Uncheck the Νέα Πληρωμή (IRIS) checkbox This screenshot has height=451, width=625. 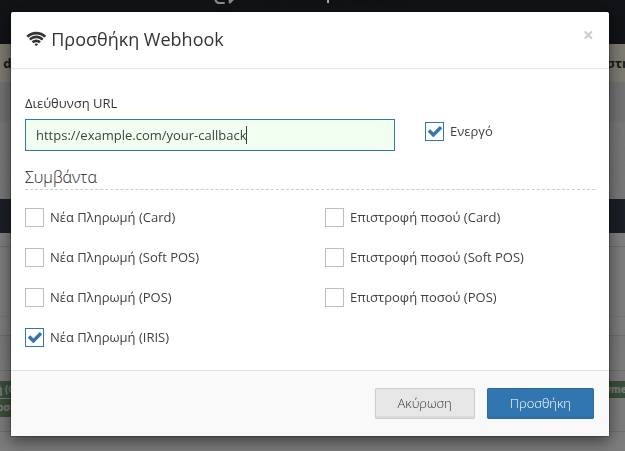pyautogui.click(x=35, y=337)
